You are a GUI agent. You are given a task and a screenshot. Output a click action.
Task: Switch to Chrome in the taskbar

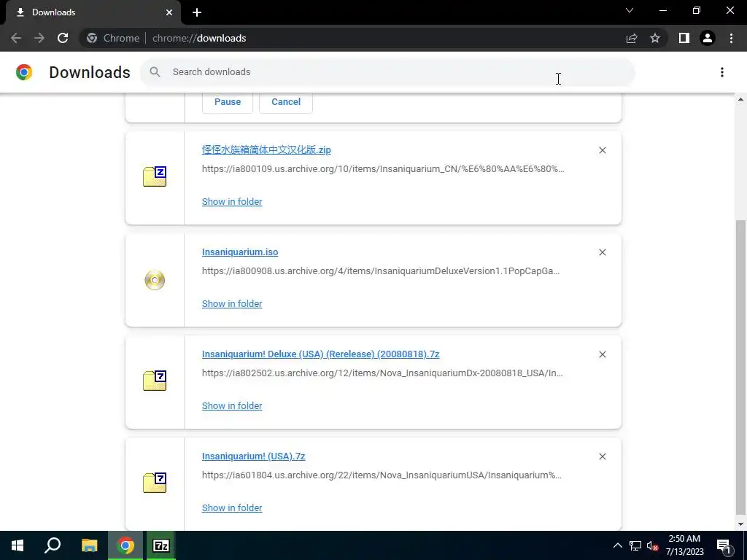(x=125, y=545)
